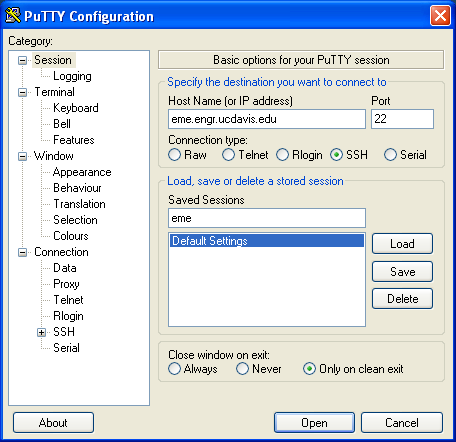Viewport: 456px width, 442px height.
Task: Click the Saved Sessions name field
Action: 267,218
